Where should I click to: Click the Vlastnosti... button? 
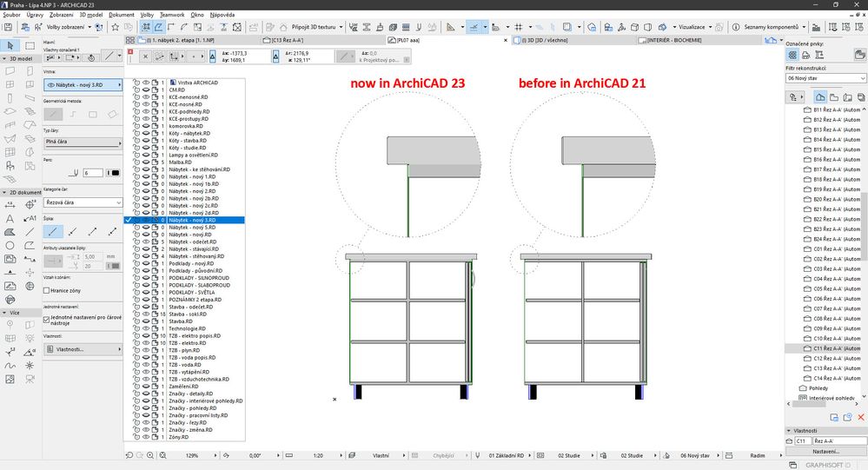[x=83, y=349]
